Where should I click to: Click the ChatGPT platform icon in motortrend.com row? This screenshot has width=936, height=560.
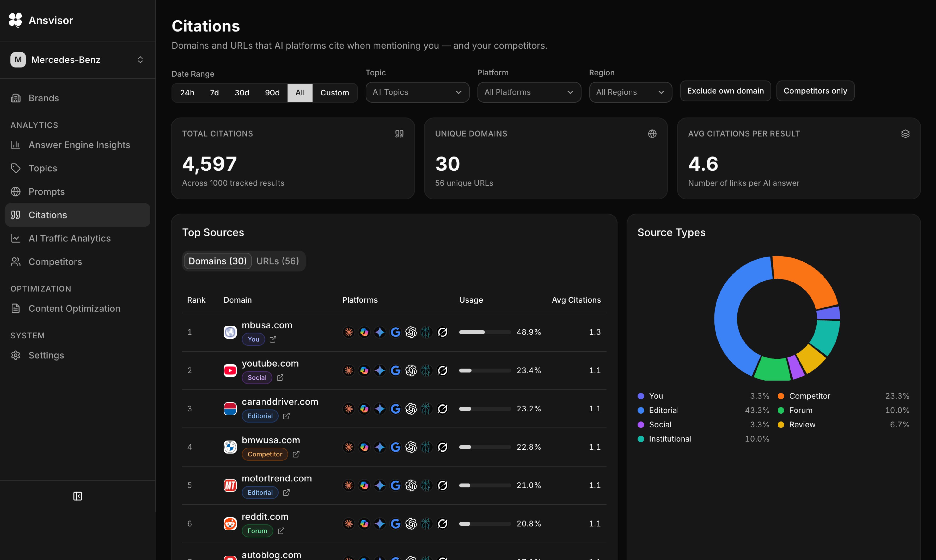tap(411, 485)
